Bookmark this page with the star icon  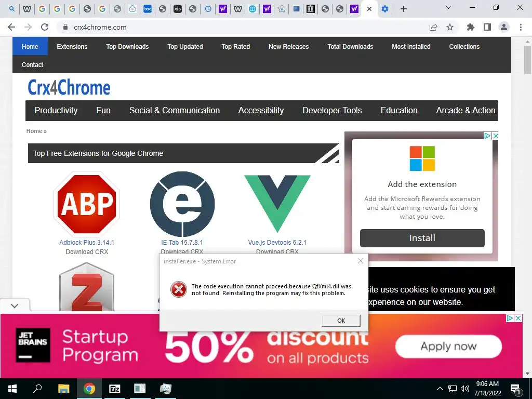tap(450, 27)
